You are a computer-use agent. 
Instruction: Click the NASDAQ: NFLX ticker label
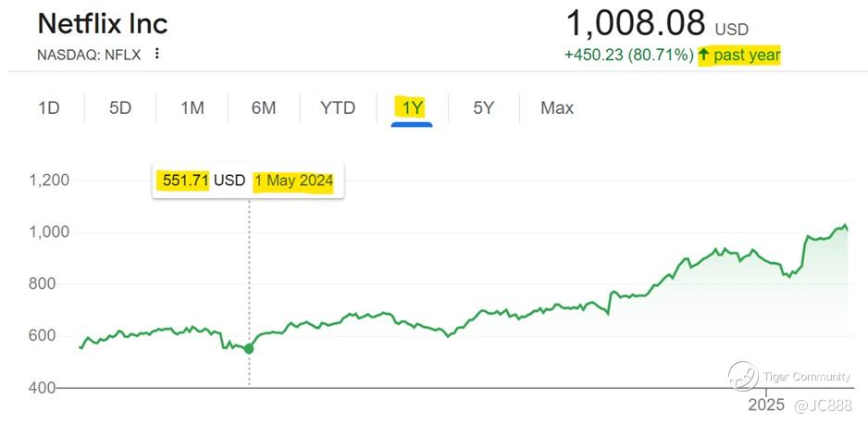click(89, 55)
